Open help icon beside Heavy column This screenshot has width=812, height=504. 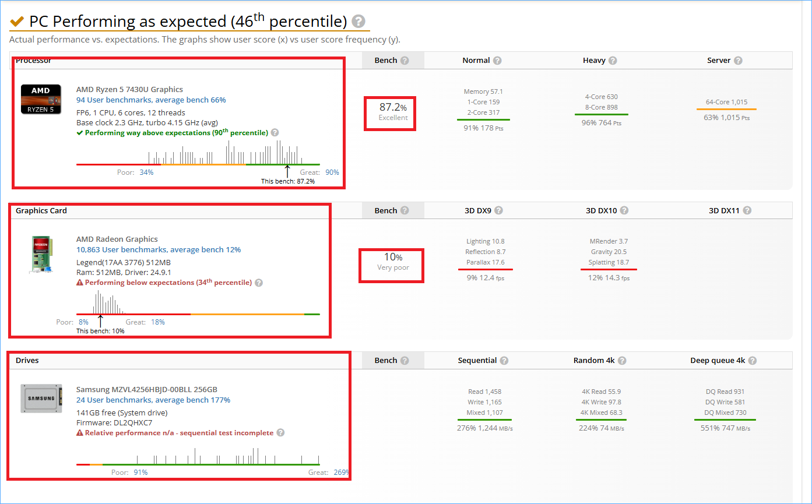613,61
